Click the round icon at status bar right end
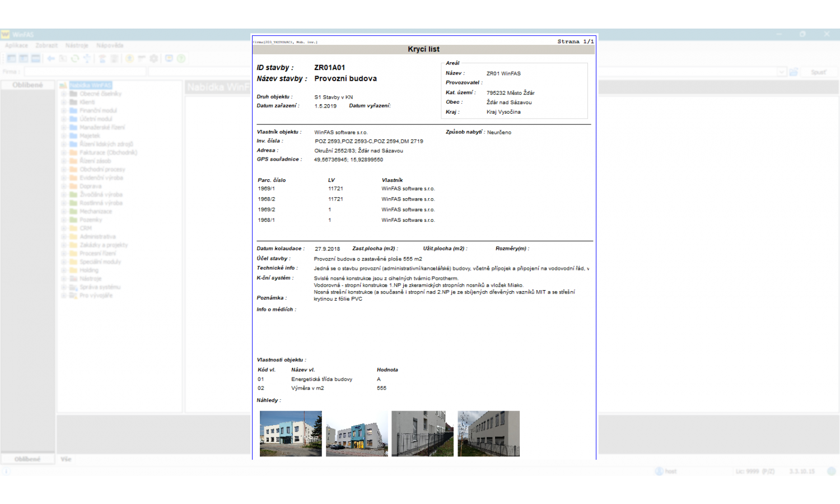This screenshot has height=504, width=840. click(832, 471)
